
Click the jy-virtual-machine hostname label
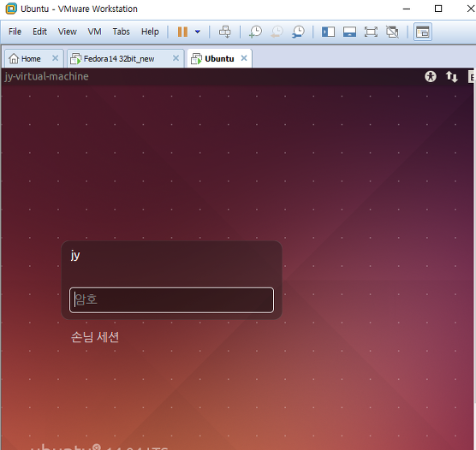46,76
